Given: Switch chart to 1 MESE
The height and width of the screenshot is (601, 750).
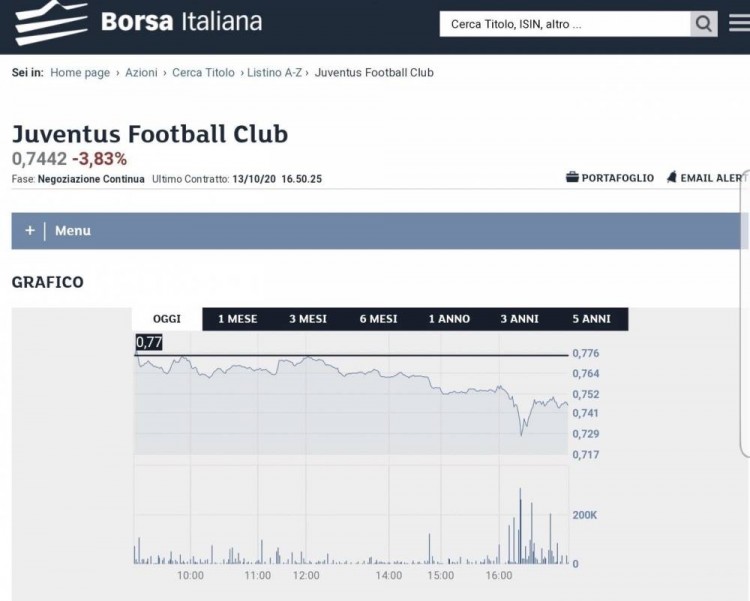Looking at the screenshot, I should pos(237,319).
